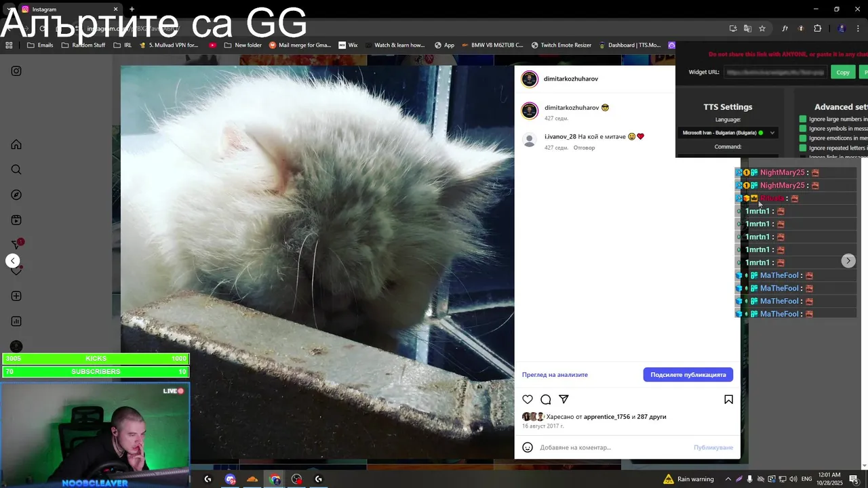Toggle Ignore large numbers checkbox
The height and width of the screenshot is (488, 868).
click(x=803, y=119)
